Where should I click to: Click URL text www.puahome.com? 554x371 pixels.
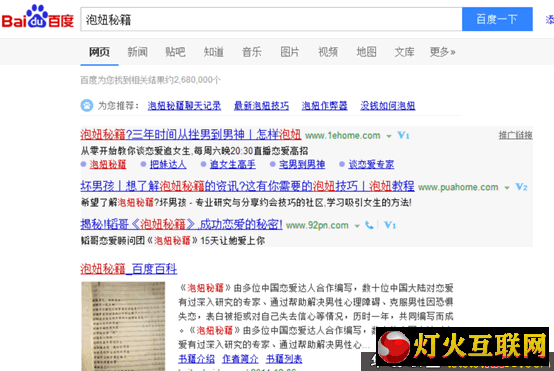tap(458, 187)
